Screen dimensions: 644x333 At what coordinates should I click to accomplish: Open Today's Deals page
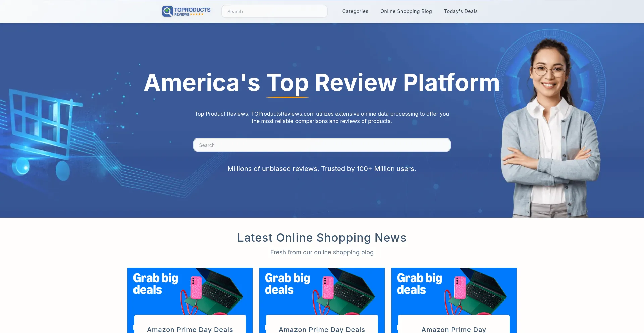(461, 11)
